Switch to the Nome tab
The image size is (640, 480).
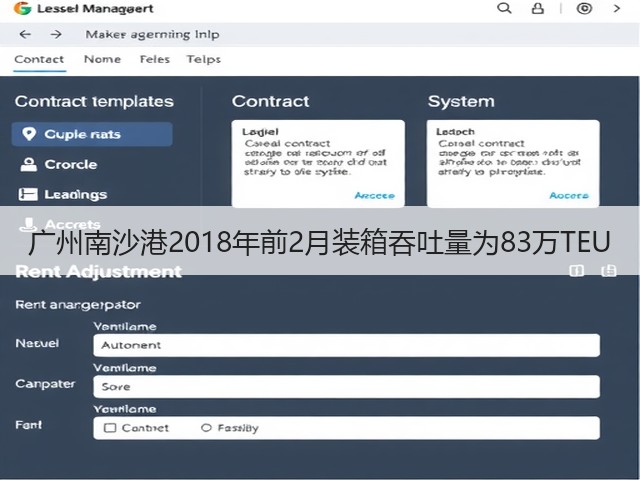point(102,60)
